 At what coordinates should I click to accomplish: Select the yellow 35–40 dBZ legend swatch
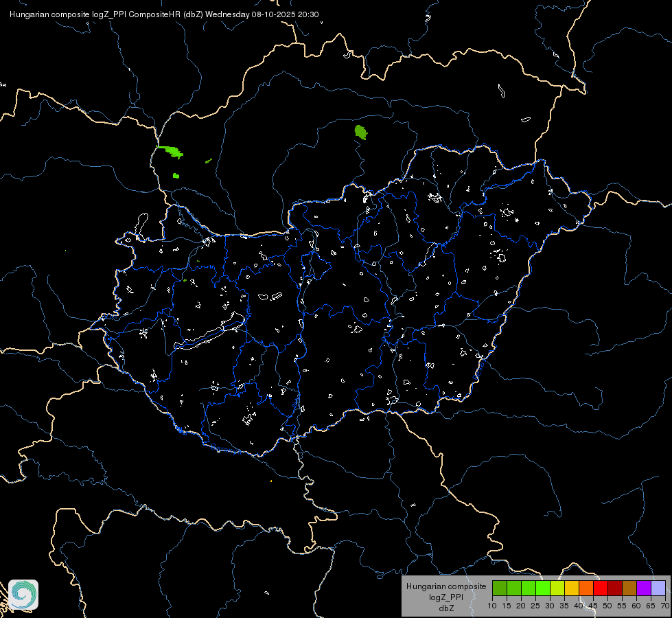572,588
